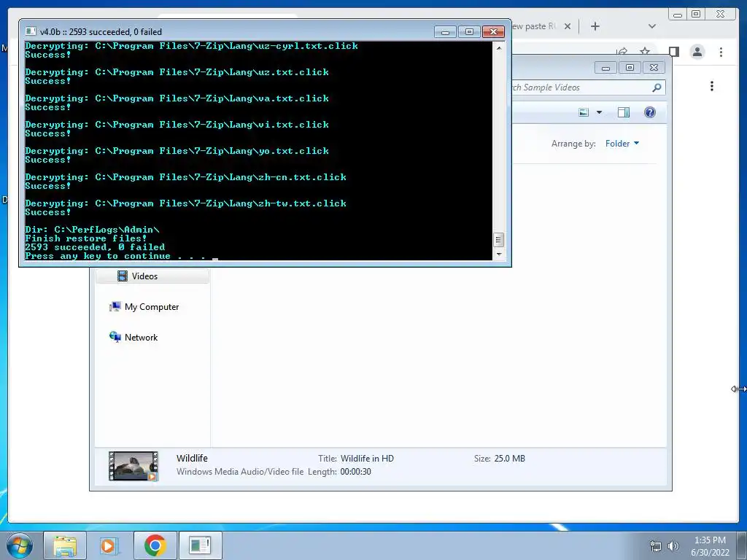Click the network status tray icon
747x560 pixels.
pos(656,546)
